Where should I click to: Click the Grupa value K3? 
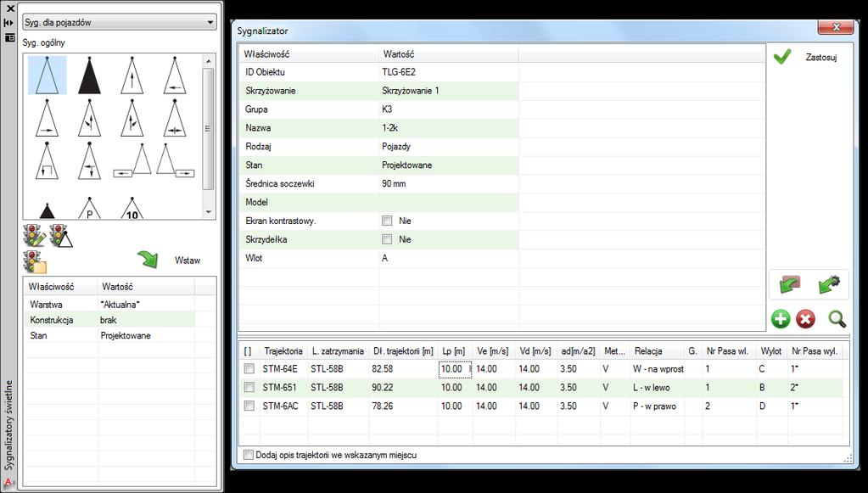[387, 109]
